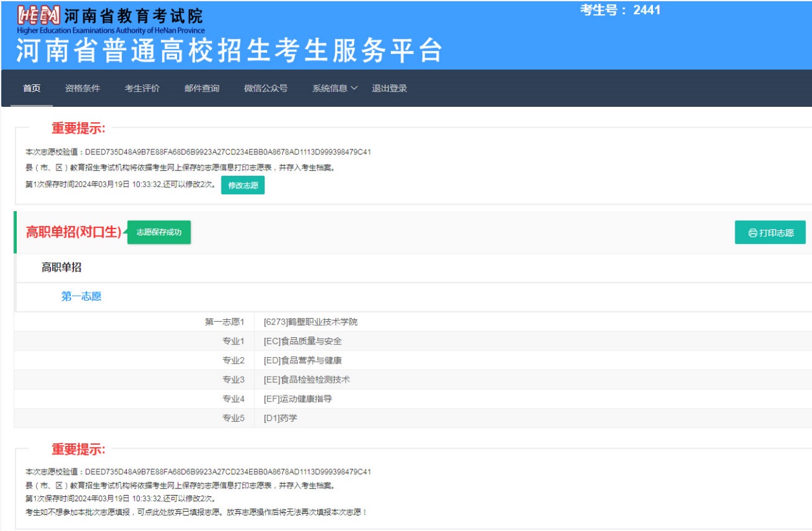The height and width of the screenshot is (531, 812).
Task: Click the printer icon for 打印志愿
Action: pos(752,233)
